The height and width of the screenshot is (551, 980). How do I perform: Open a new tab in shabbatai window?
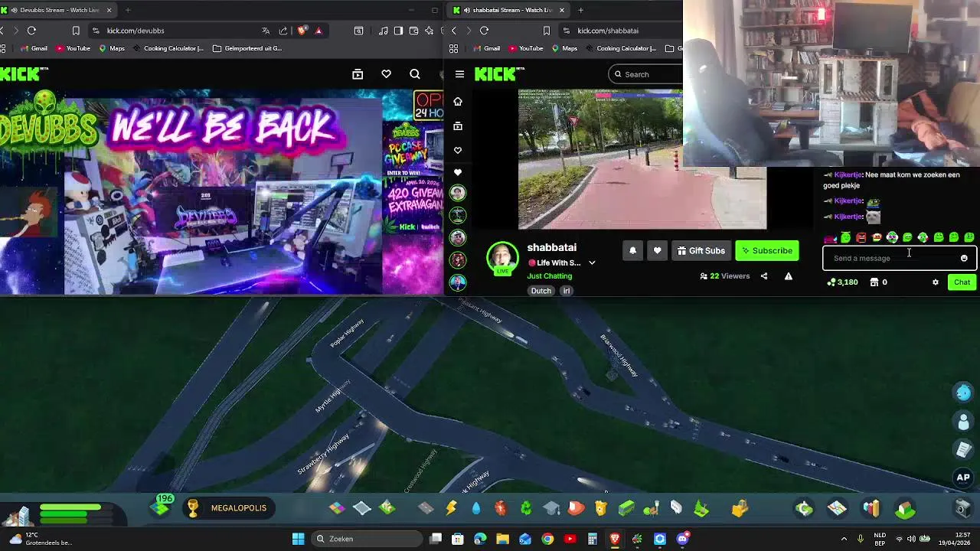pyautogui.click(x=580, y=10)
